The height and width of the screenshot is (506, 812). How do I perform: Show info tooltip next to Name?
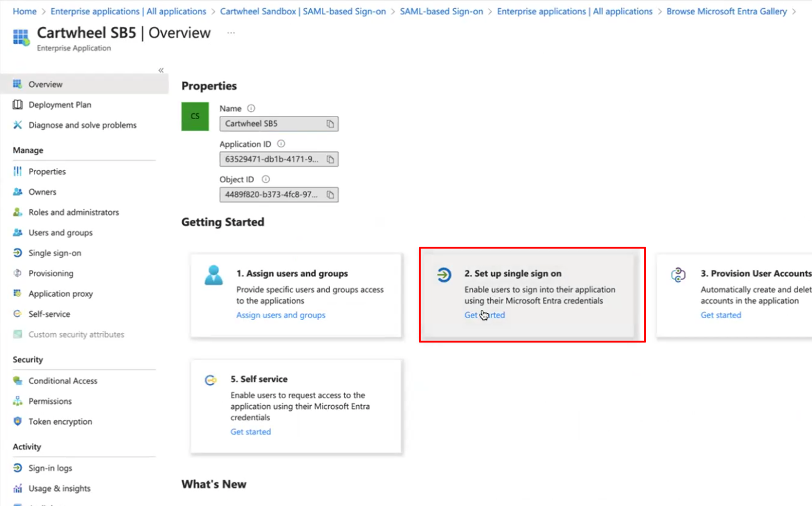(x=251, y=108)
